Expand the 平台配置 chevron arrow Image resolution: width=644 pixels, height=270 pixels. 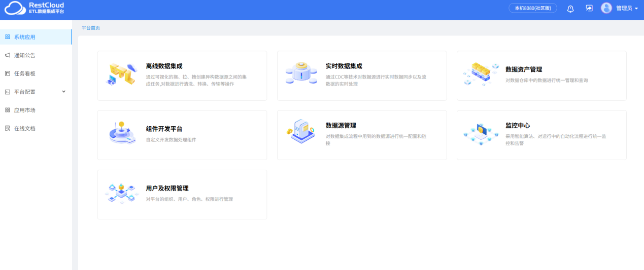[x=64, y=91]
